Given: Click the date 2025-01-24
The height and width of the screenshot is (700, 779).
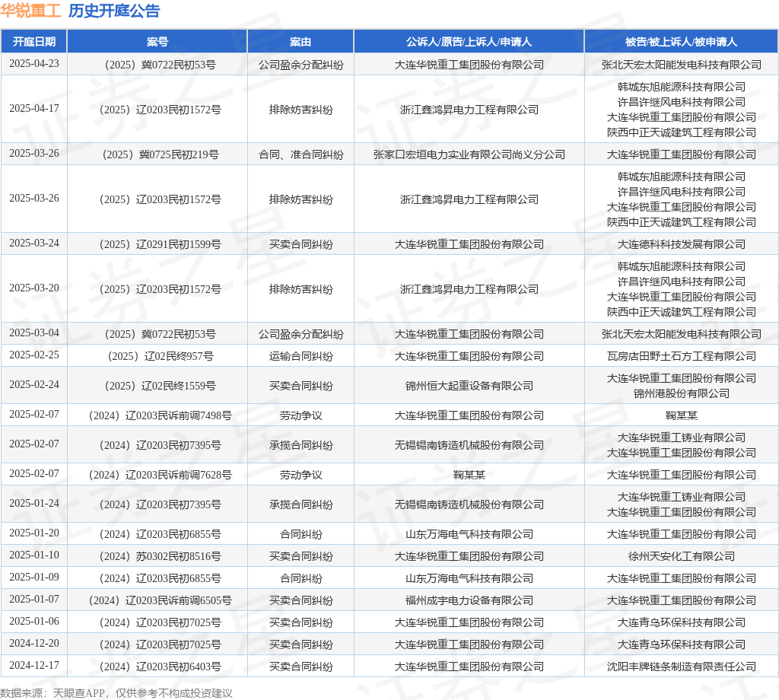Looking at the screenshot, I should coord(33,503).
